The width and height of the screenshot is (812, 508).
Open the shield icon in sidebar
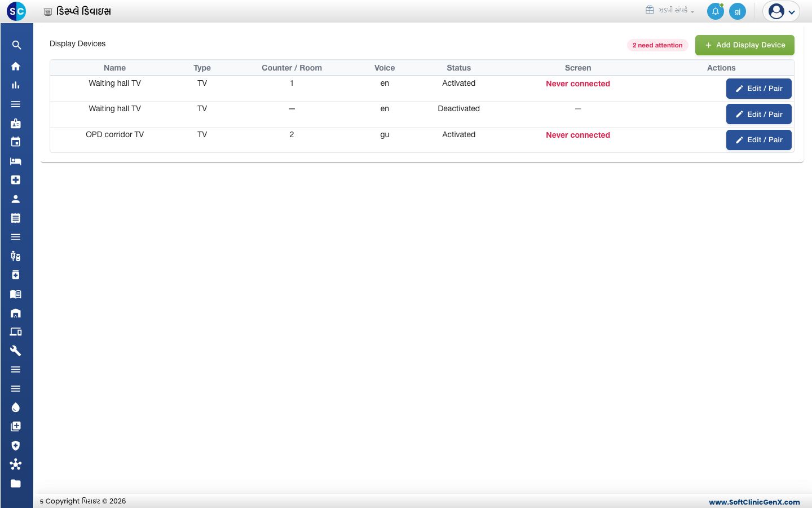coord(16,445)
